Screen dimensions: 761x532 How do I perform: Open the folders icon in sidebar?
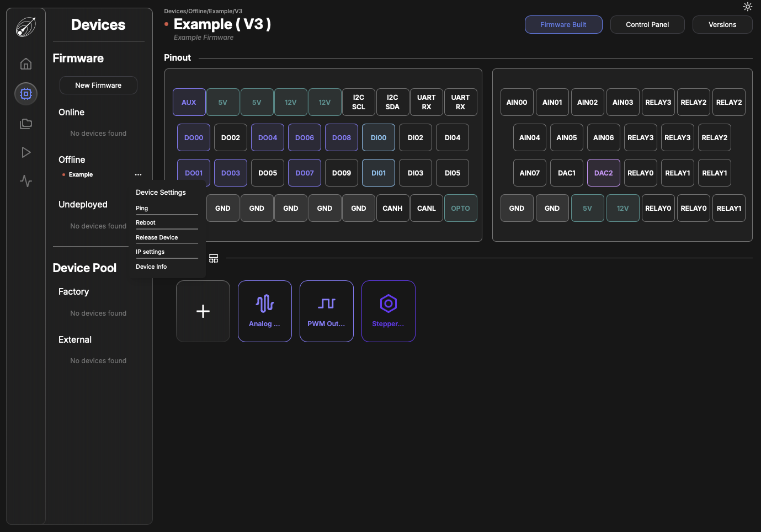click(26, 124)
